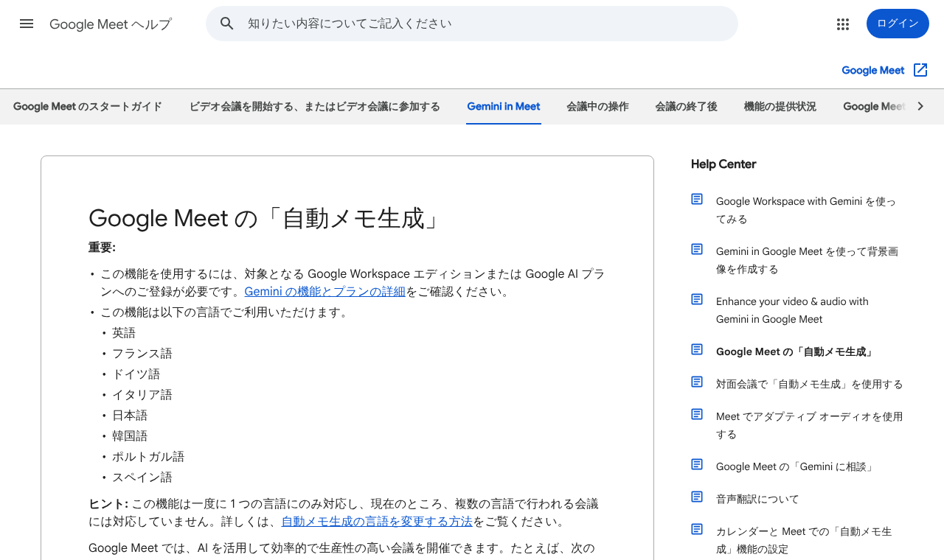944x560 pixels.
Task: Open the 機能の提供状況 tab
Action: click(x=780, y=106)
